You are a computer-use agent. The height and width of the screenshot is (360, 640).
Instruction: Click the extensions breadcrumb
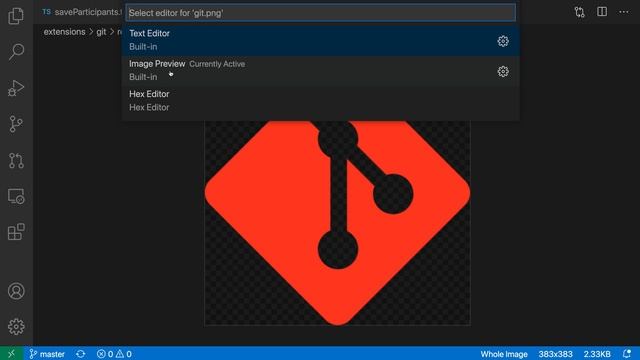click(64, 32)
